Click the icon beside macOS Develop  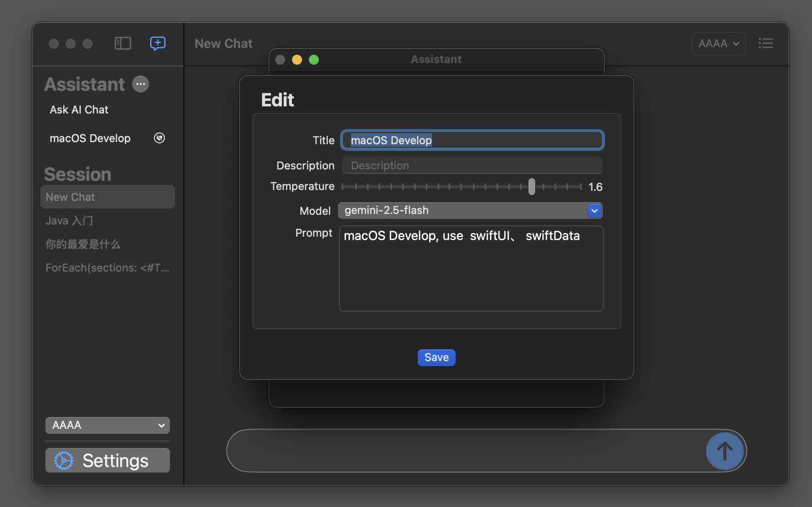(159, 138)
